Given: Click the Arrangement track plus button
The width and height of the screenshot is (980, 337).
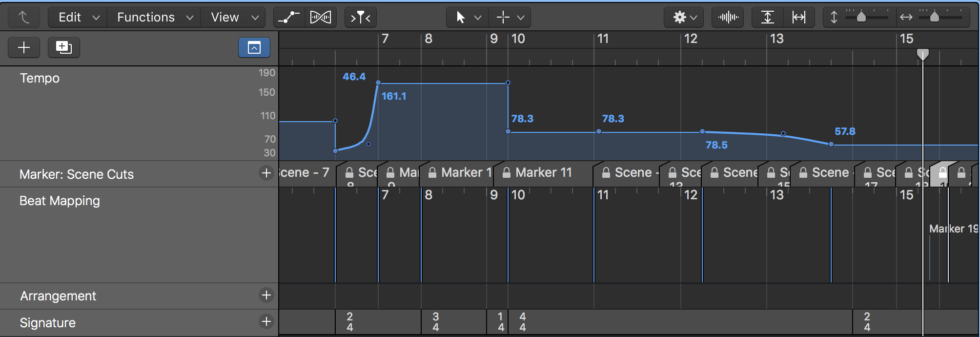Looking at the screenshot, I should (266, 295).
